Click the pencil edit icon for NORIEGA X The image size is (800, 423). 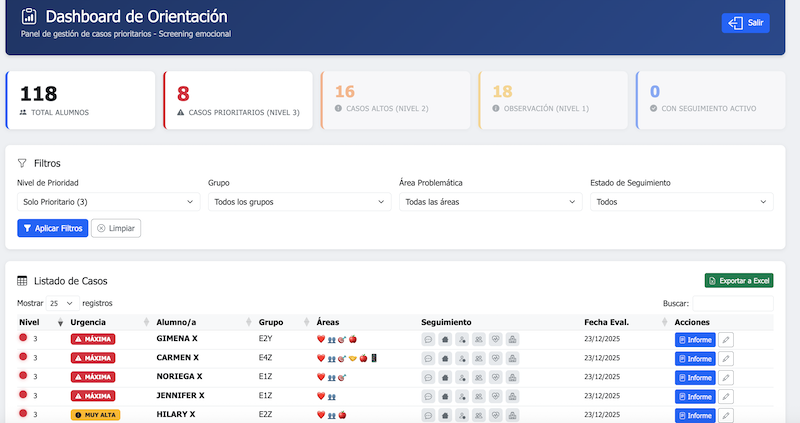[726, 377]
